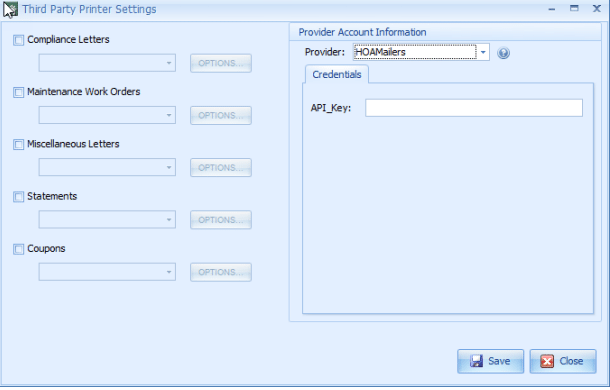Tick the Miscellaneous Letters checkbox
This screenshot has height=390, width=610.
pos(18,144)
